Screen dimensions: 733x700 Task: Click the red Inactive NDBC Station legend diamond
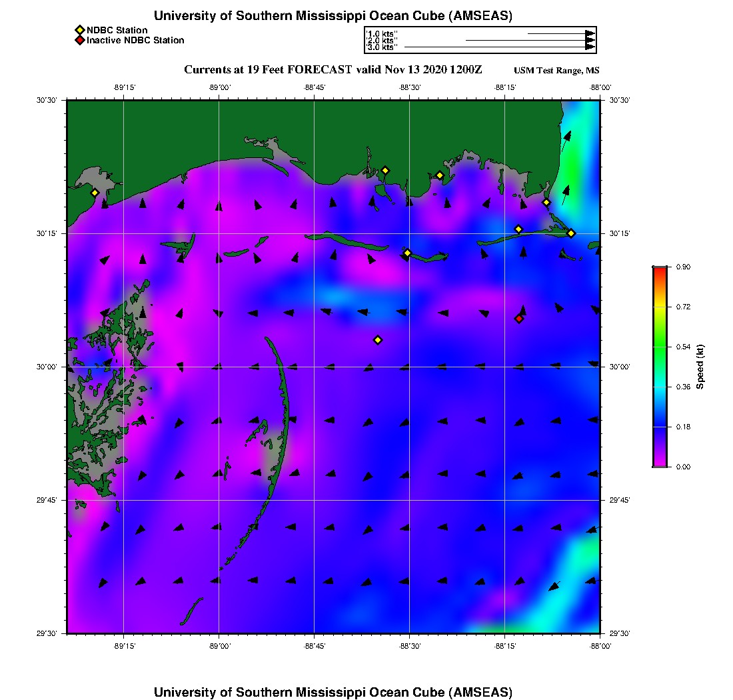click(79, 40)
